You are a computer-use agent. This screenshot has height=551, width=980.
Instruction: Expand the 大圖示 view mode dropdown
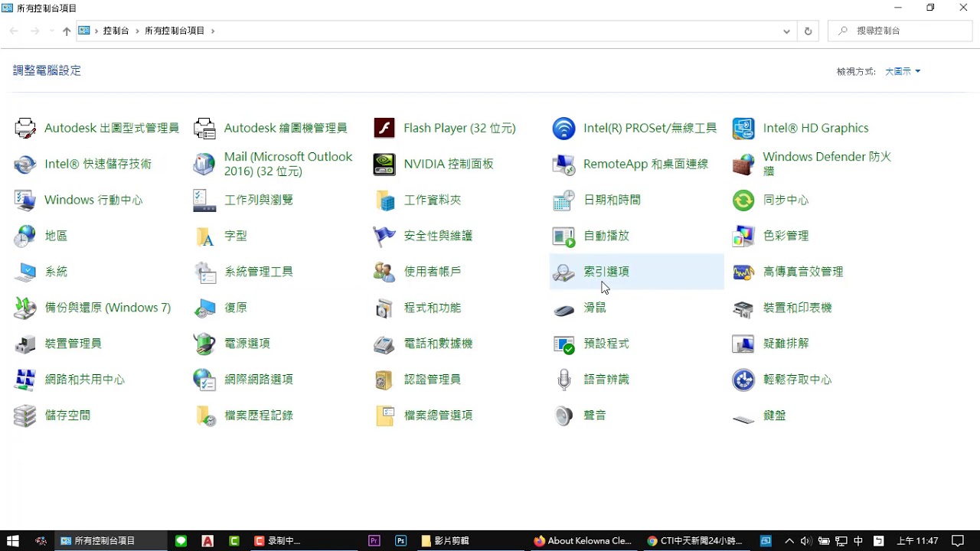coord(903,71)
